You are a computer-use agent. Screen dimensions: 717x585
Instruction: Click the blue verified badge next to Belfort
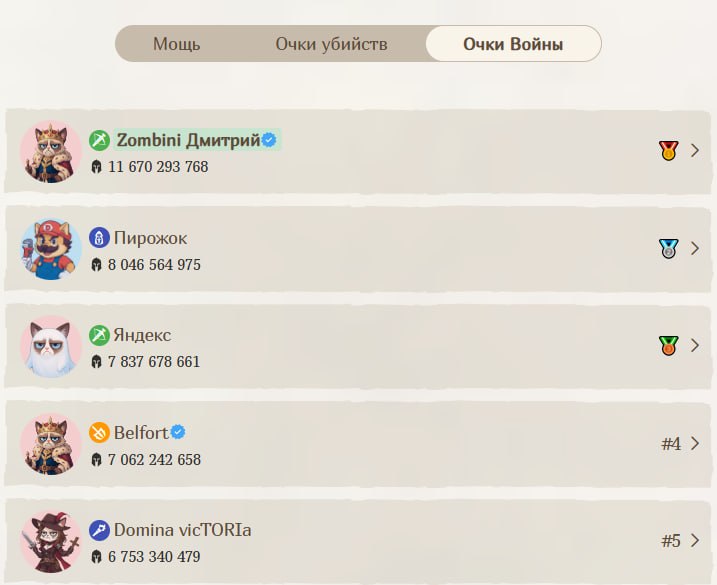(178, 432)
